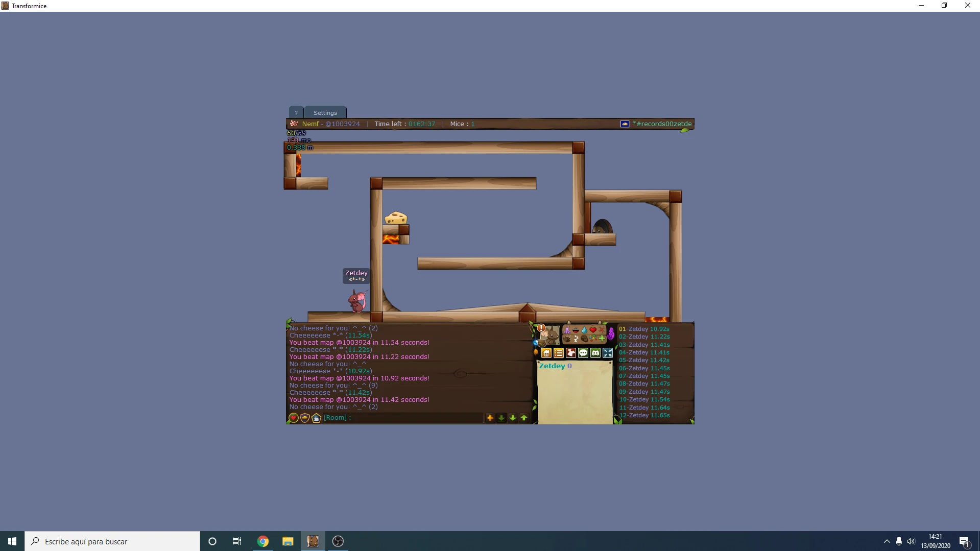The image size is (980, 551).
Task: Click the red heart kiss emote
Action: [593, 330]
